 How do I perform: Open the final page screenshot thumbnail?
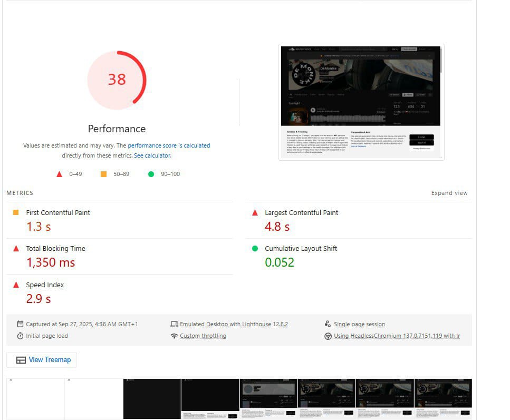click(x=361, y=102)
